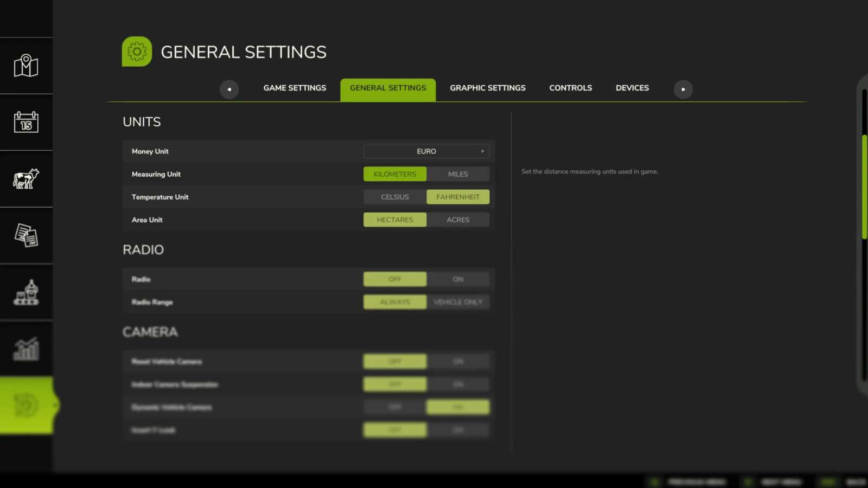View statistics via the chart sidebar icon
This screenshot has height=488, width=868.
pyautogui.click(x=26, y=349)
